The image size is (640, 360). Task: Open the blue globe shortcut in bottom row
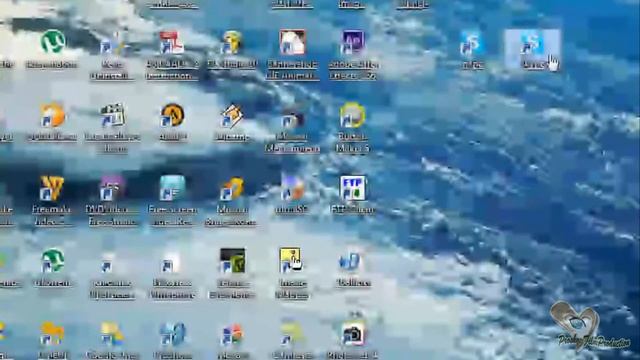pos(172,334)
